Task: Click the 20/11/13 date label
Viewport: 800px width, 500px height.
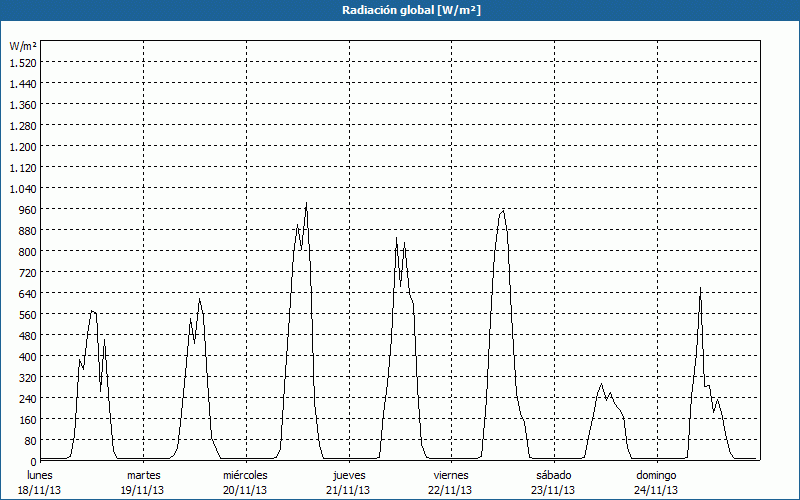Action: (245, 490)
